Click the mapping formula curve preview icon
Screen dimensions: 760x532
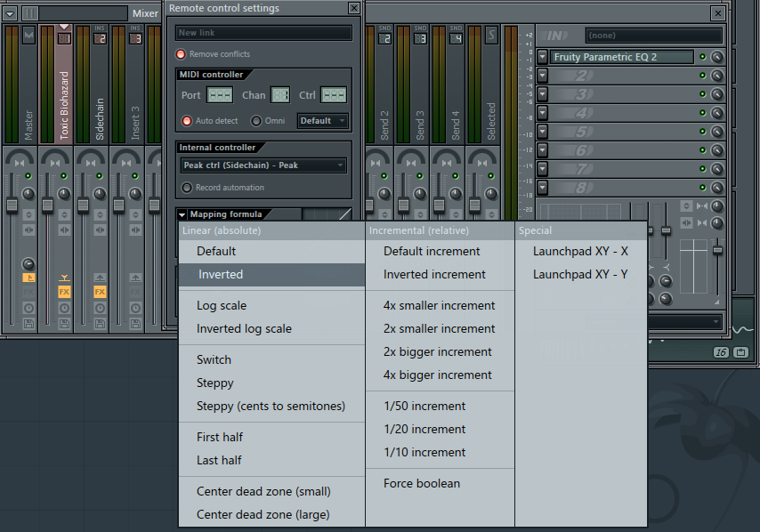(x=327, y=214)
